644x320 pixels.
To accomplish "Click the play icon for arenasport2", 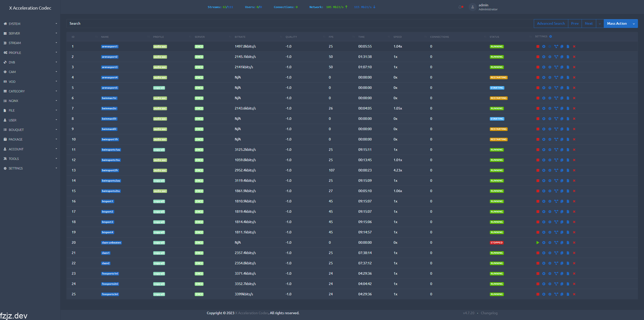I will [544, 57].
